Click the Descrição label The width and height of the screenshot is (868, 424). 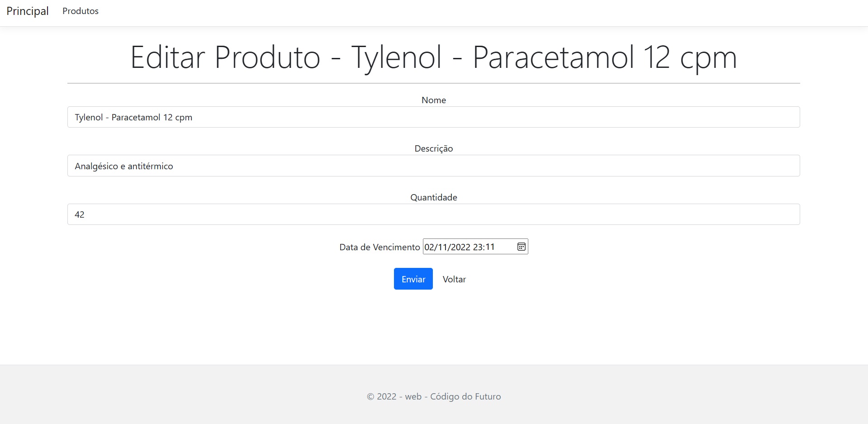(433, 148)
